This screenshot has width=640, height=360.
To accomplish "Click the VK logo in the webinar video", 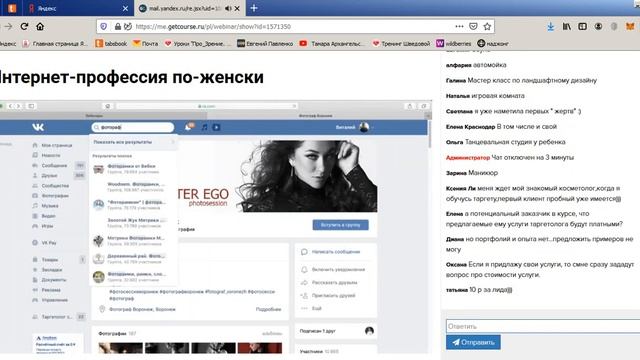I will 38,127.
